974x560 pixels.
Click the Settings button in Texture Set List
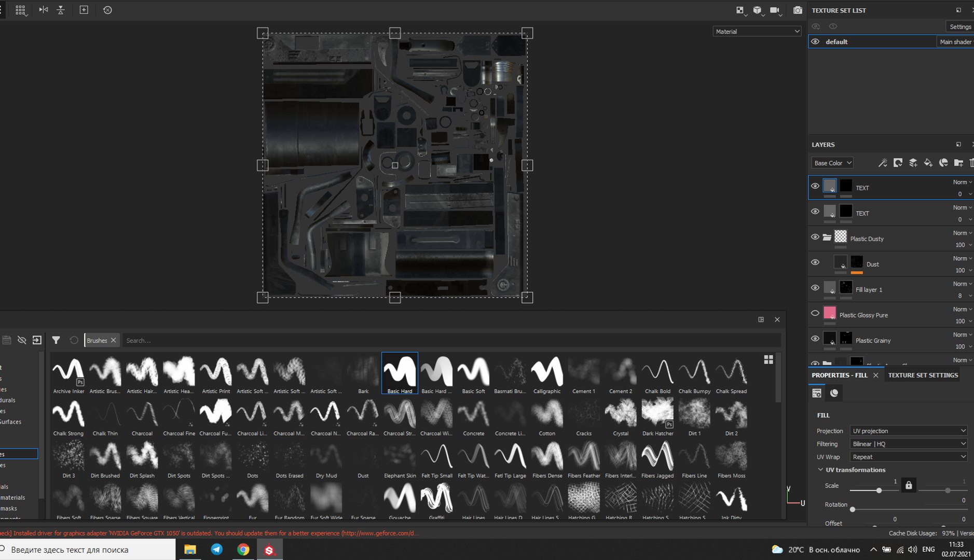point(960,26)
